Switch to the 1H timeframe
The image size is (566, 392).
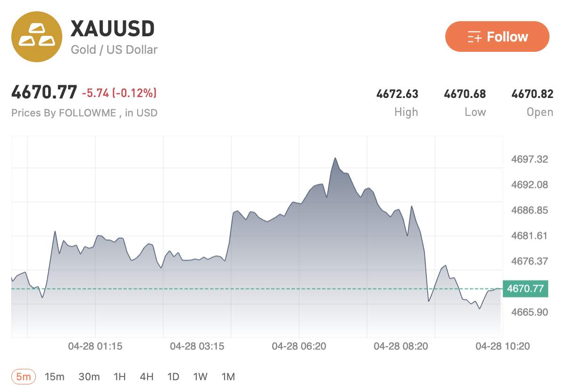pyautogui.click(x=120, y=376)
